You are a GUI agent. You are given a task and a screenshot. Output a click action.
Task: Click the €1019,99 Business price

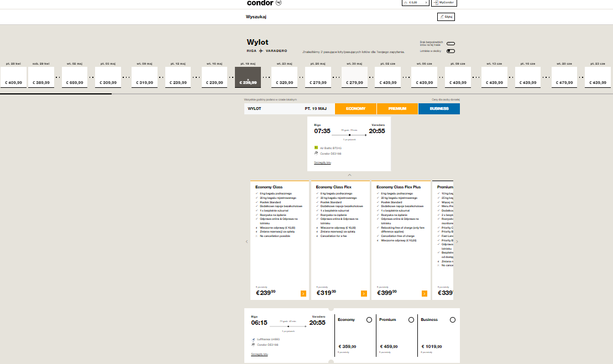pyautogui.click(x=432, y=346)
